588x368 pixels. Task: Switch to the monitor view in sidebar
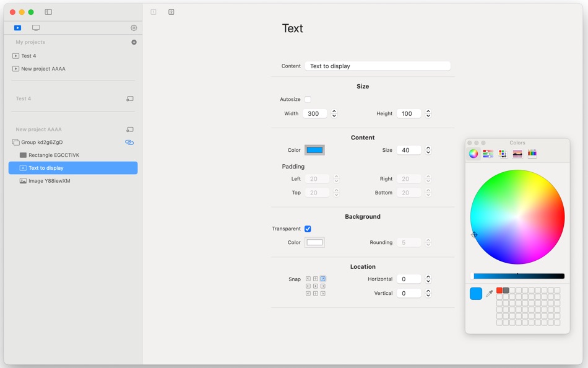pyautogui.click(x=35, y=27)
